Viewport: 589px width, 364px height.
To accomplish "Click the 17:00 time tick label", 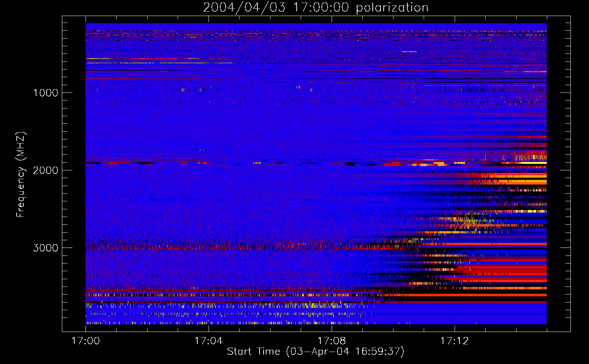I will [x=86, y=341].
